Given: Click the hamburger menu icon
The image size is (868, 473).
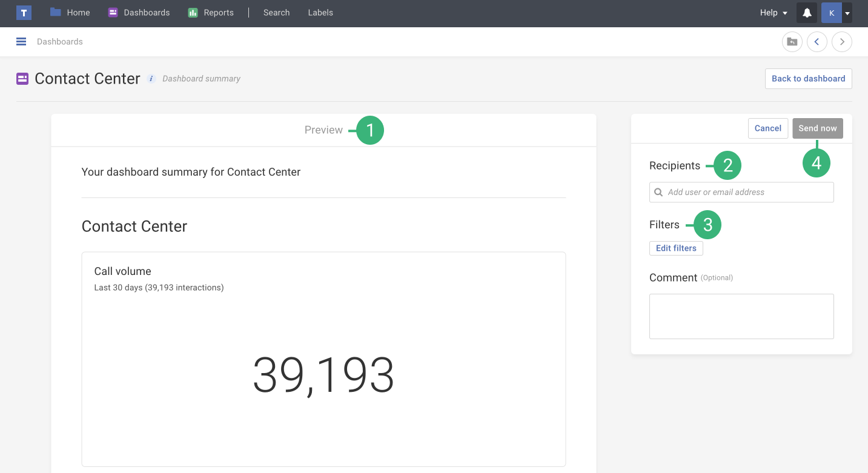Looking at the screenshot, I should coord(21,42).
